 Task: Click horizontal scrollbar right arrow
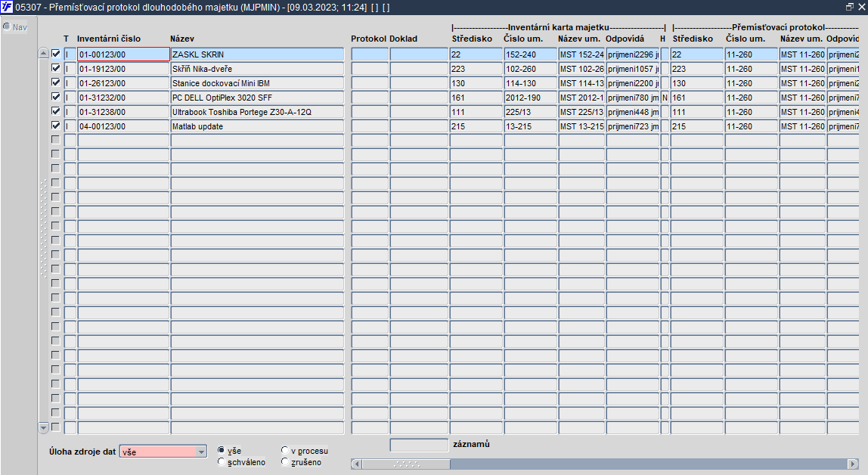click(x=853, y=464)
